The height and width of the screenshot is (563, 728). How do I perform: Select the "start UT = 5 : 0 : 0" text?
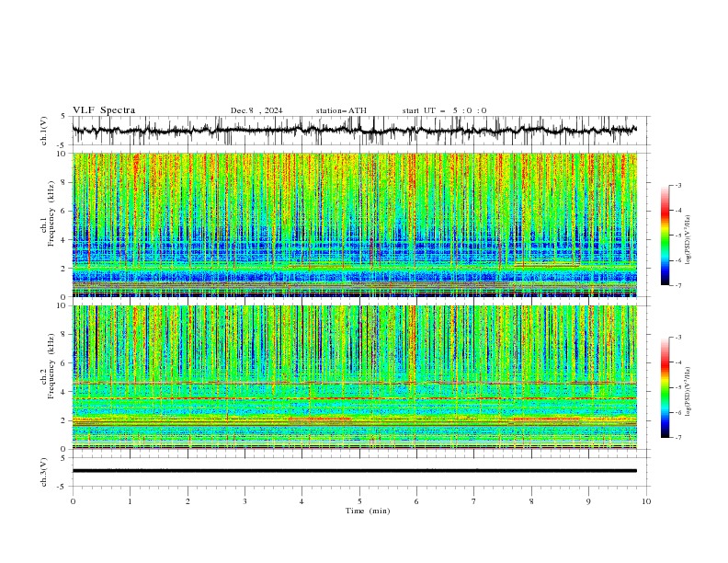click(444, 110)
